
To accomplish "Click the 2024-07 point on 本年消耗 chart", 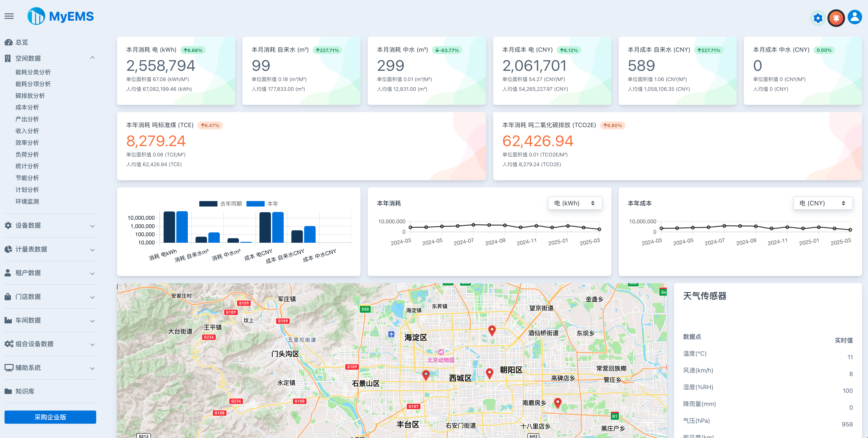I will 473,225.
